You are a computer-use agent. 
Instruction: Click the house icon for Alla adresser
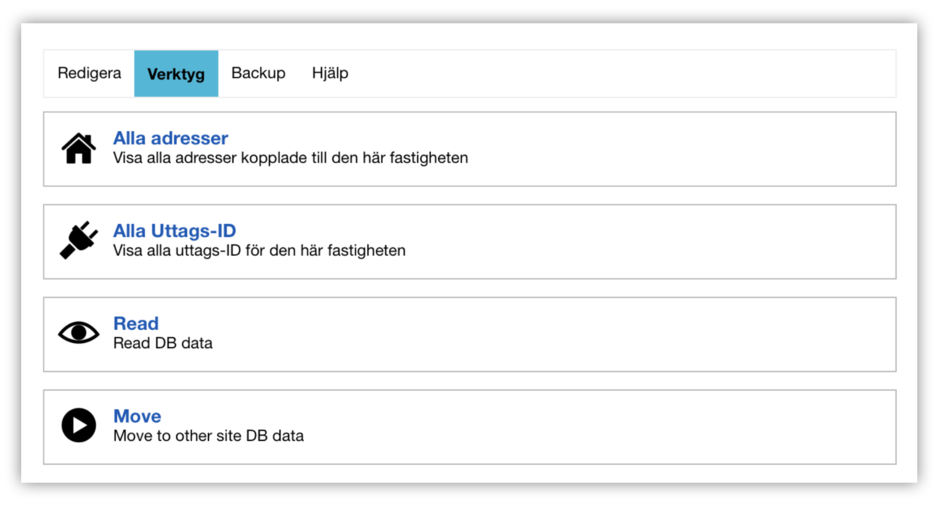click(79, 148)
